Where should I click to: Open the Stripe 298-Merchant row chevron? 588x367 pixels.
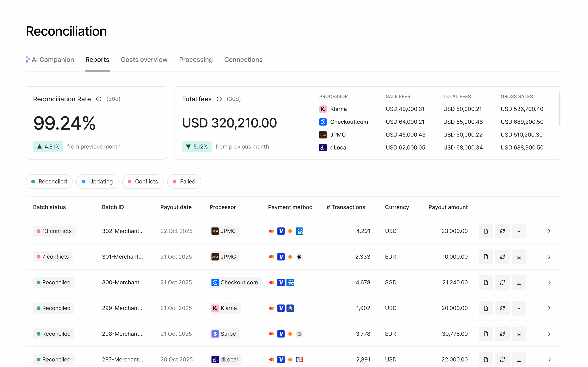(x=549, y=334)
